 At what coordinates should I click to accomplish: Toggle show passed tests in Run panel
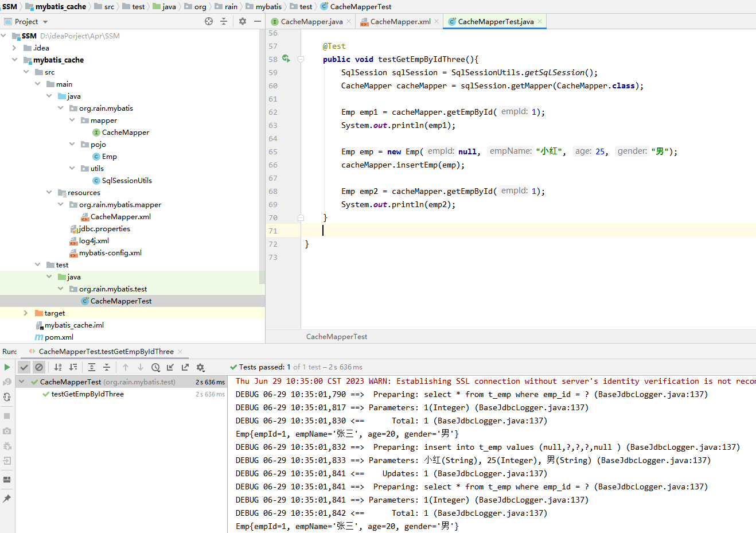point(24,367)
